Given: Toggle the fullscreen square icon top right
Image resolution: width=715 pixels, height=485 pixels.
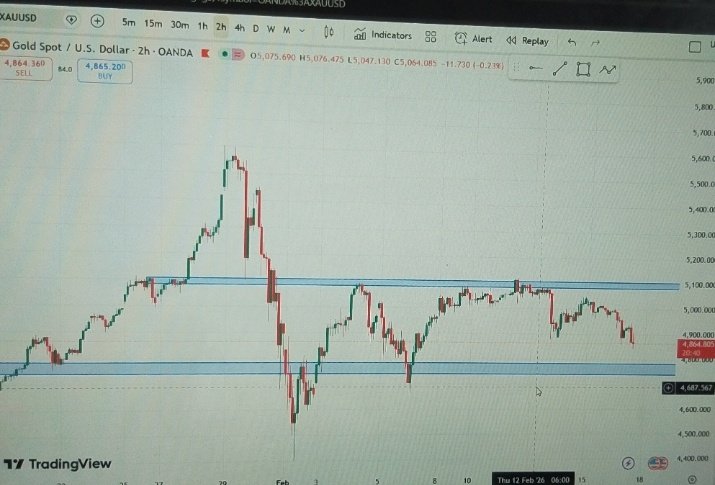Looking at the screenshot, I should coord(694,47).
